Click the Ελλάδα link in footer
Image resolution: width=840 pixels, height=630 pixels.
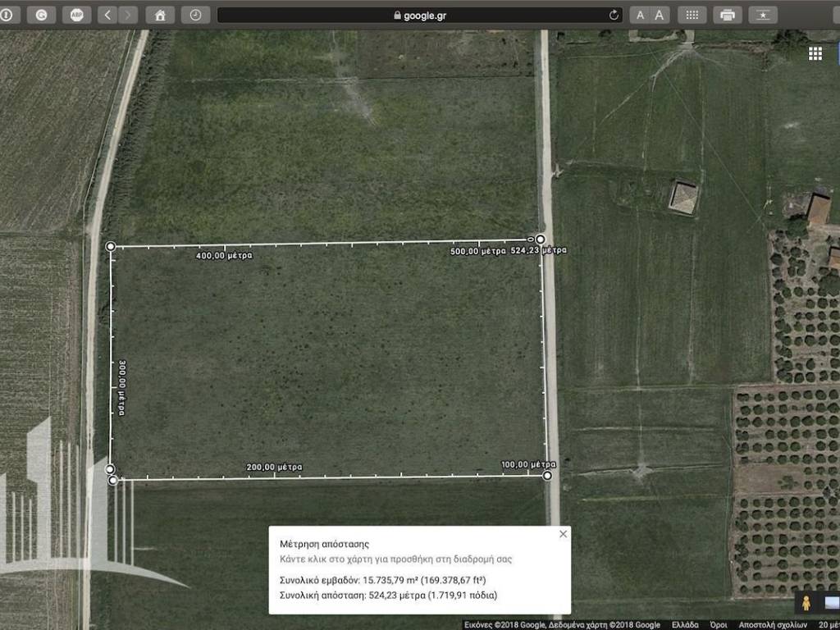tap(685, 624)
